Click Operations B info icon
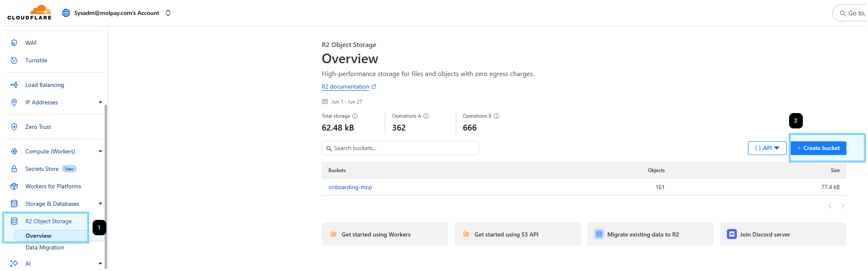This screenshot has height=271, width=868. 496,116
